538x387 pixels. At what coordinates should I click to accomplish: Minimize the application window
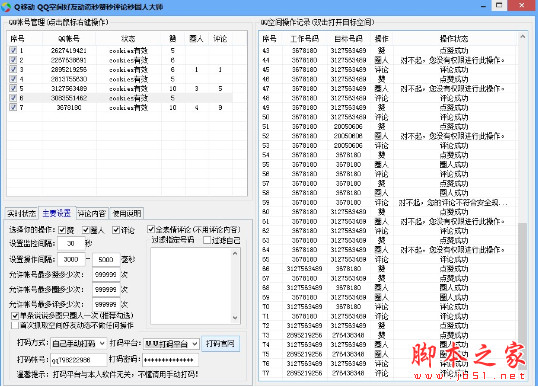pos(483,6)
